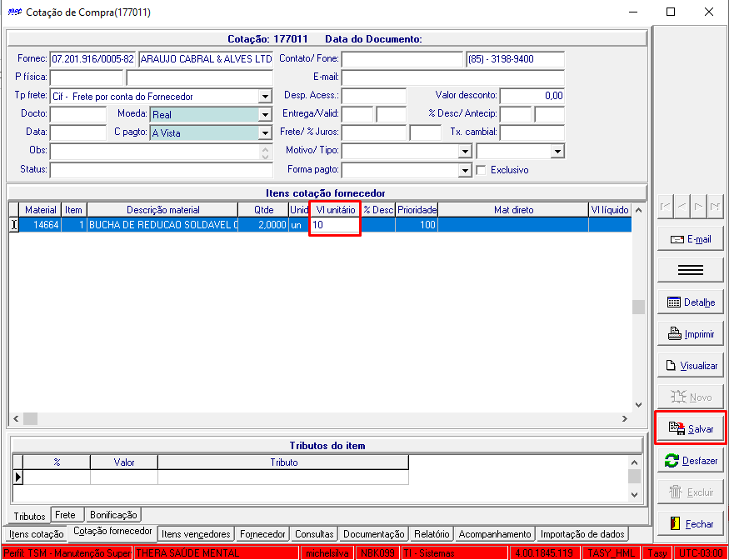Viewport: 729px width, 560px height.
Task: Open the Documentação tab
Action: [x=374, y=534]
